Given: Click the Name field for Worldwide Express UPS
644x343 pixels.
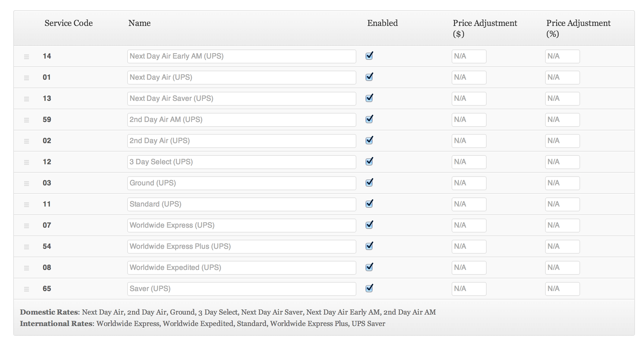Looking at the screenshot, I should [x=241, y=225].
